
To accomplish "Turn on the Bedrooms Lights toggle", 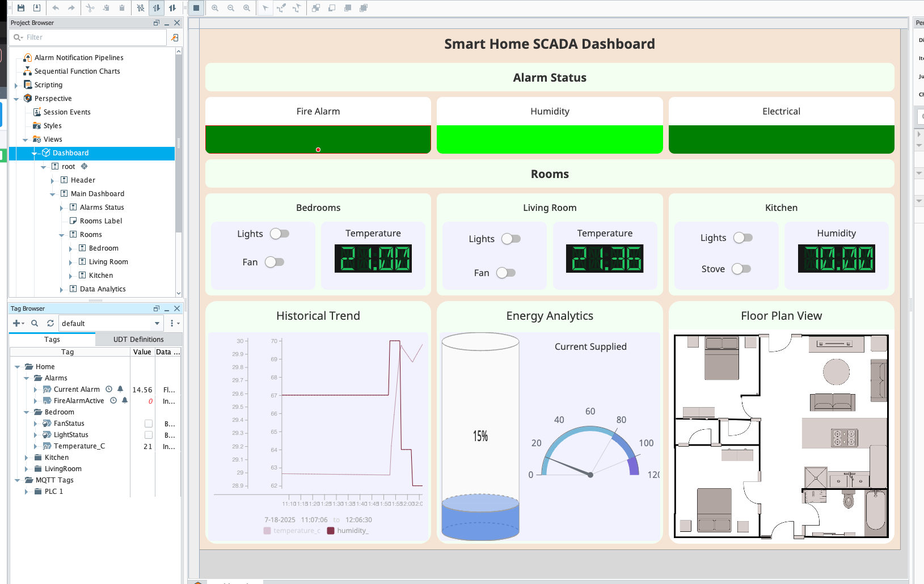I will (x=279, y=234).
